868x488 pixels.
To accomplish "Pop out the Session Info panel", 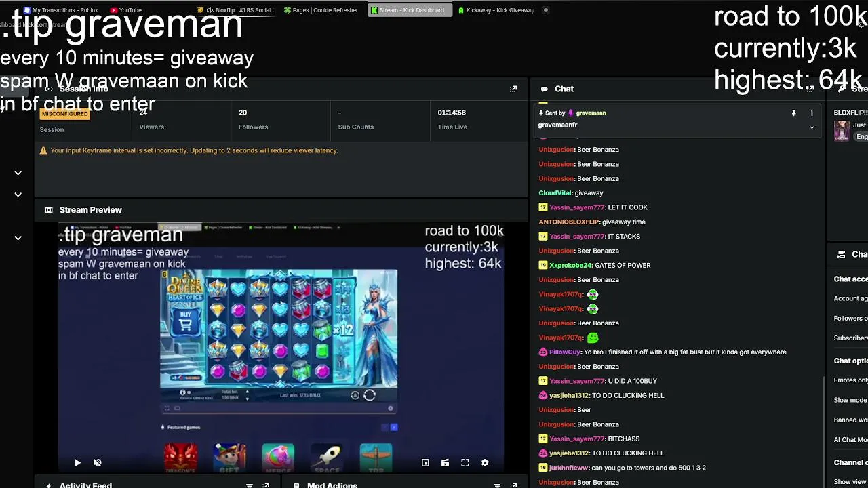I will [513, 89].
